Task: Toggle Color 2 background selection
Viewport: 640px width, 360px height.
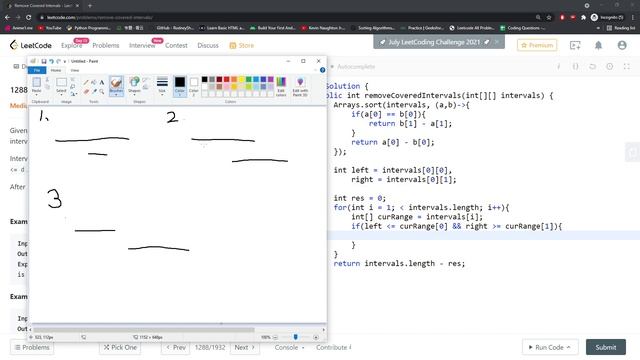Action: click(x=194, y=86)
